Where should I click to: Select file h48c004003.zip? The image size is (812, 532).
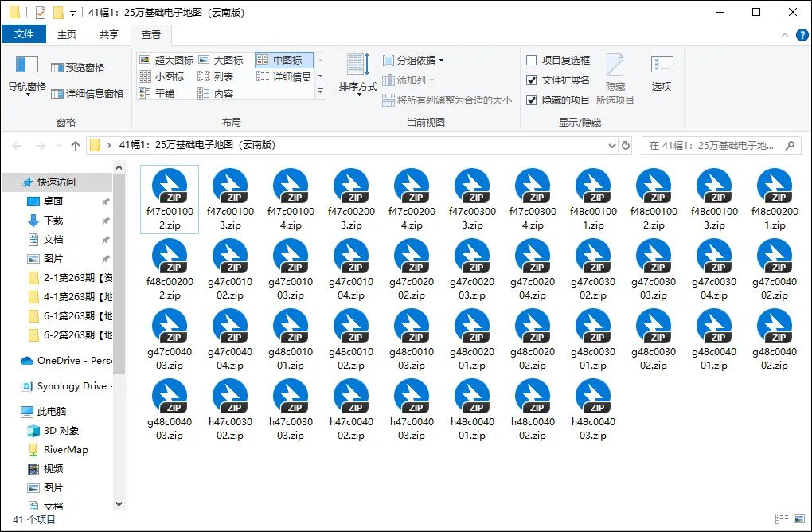593,409
